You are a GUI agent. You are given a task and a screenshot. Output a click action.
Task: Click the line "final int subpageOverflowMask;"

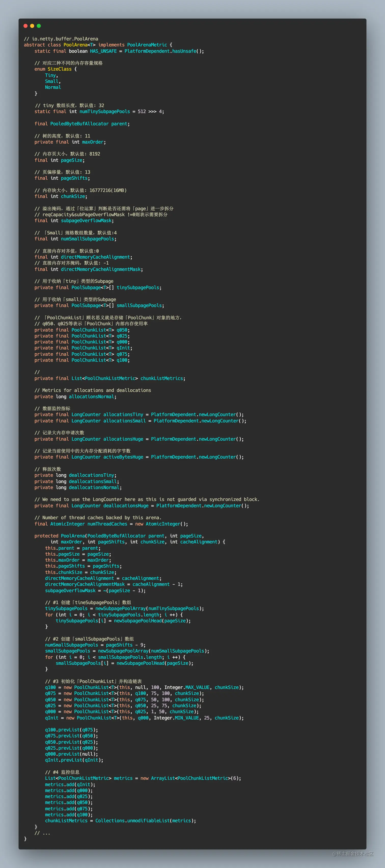(x=74, y=221)
